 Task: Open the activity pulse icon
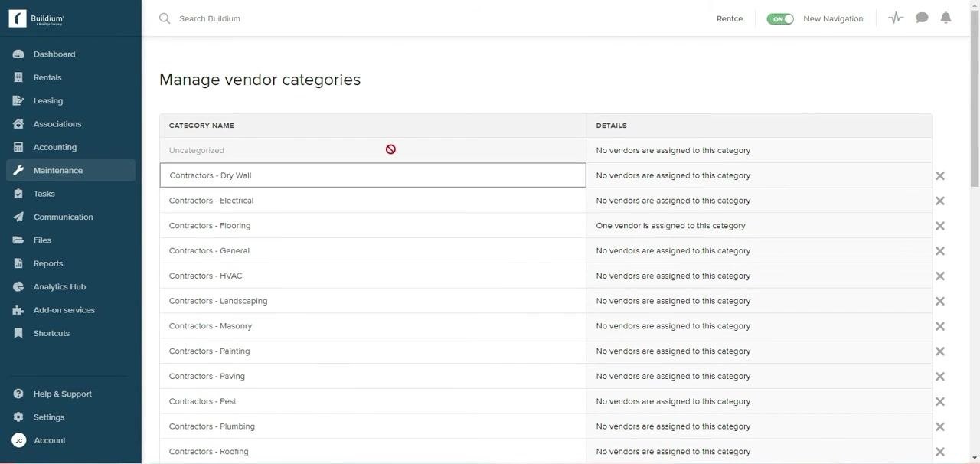pyautogui.click(x=896, y=18)
